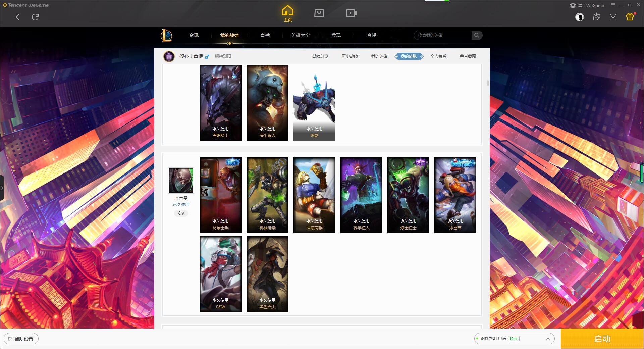Open the 英雄大全 tab
The height and width of the screenshot is (349, 644).
coord(301,35)
